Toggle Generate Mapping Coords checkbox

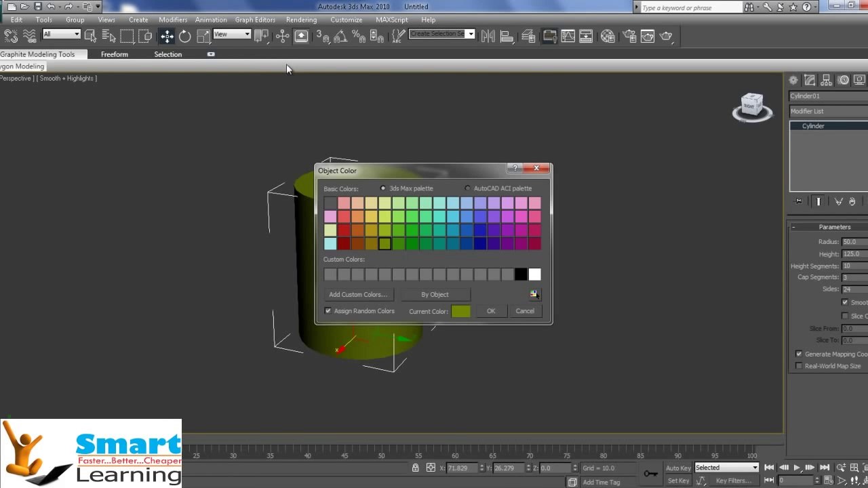pyautogui.click(x=799, y=354)
